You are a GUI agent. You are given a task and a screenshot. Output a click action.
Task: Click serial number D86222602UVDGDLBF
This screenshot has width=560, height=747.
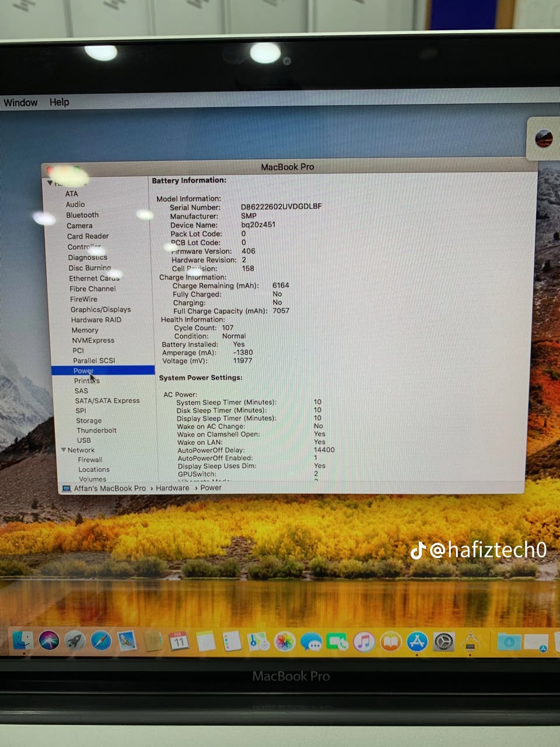coord(281,207)
